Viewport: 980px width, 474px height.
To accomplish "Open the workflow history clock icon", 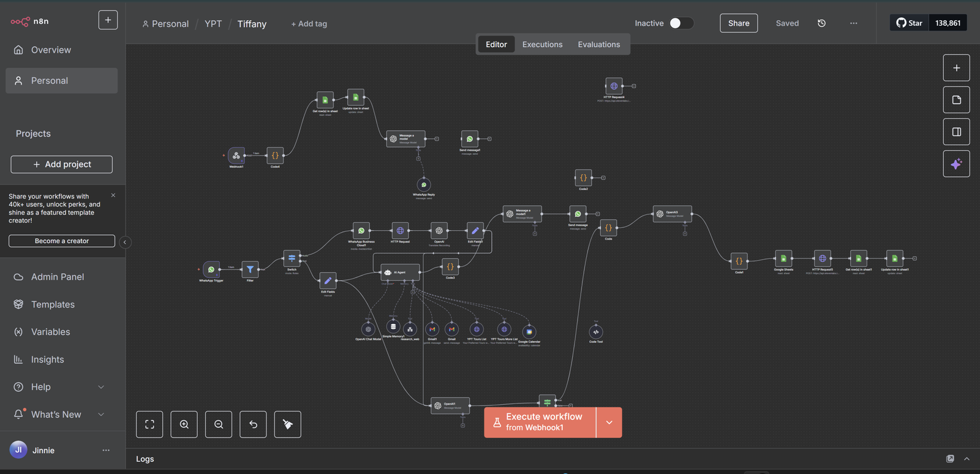I will [821, 23].
